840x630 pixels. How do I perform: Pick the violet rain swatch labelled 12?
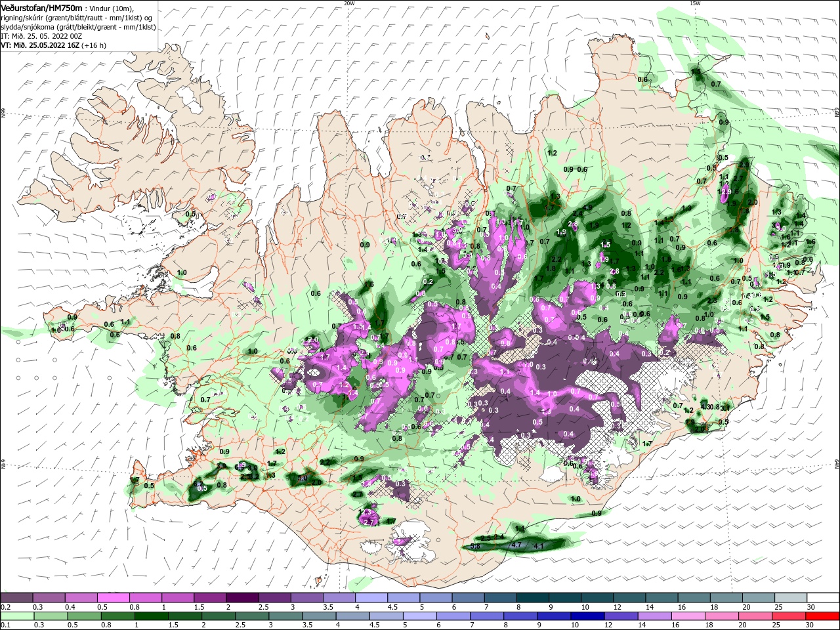621,616
